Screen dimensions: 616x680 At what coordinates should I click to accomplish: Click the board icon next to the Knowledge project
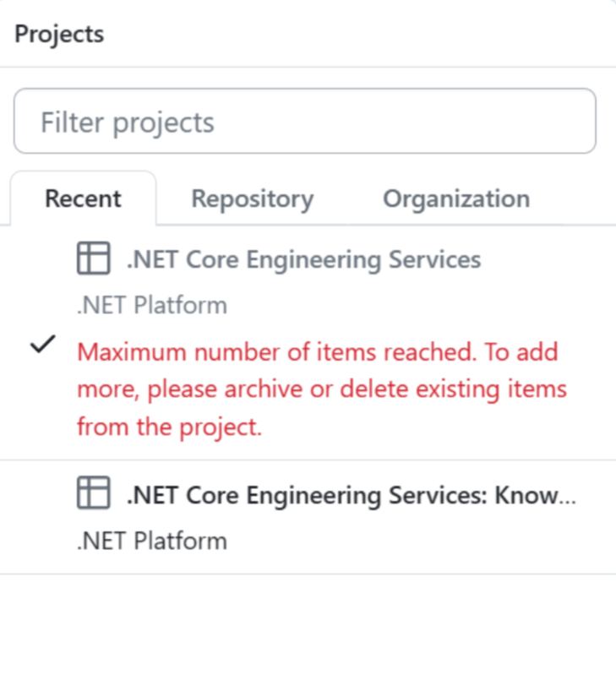pos(95,493)
